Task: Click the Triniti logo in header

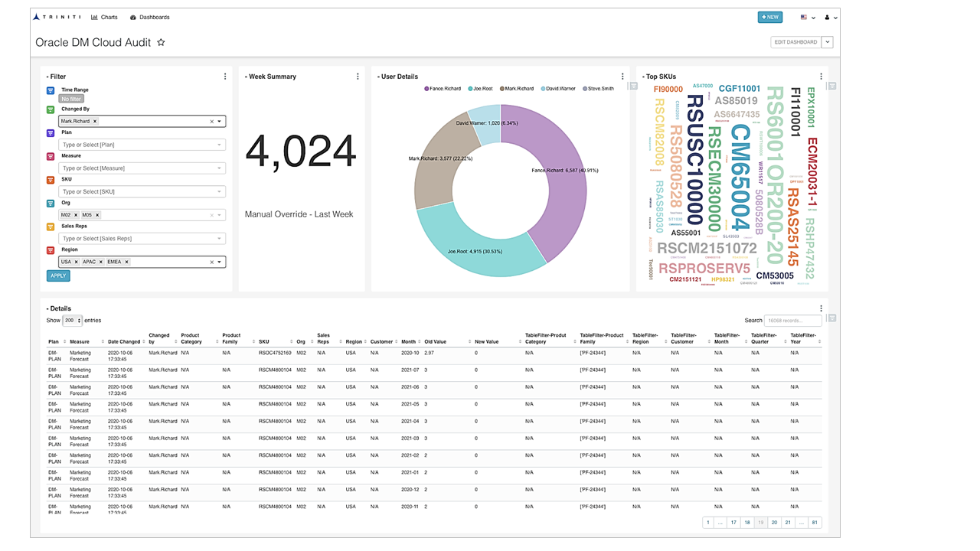Action: (x=57, y=17)
